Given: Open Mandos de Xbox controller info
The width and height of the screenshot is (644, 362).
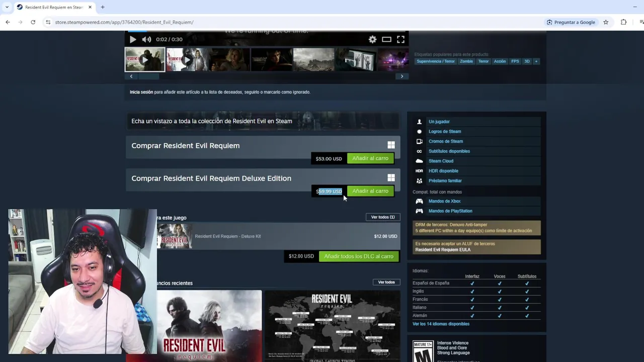Looking at the screenshot, I should 445,201.
